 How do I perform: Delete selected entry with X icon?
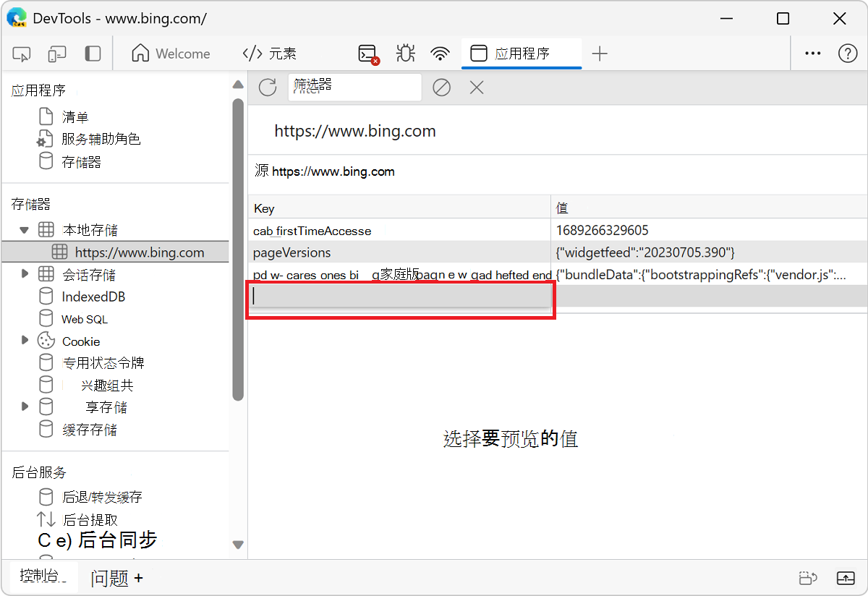tap(477, 88)
